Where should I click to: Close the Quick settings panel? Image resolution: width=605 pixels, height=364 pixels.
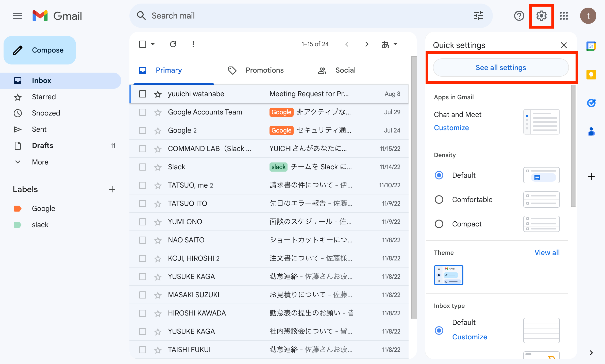click(564, 45)
